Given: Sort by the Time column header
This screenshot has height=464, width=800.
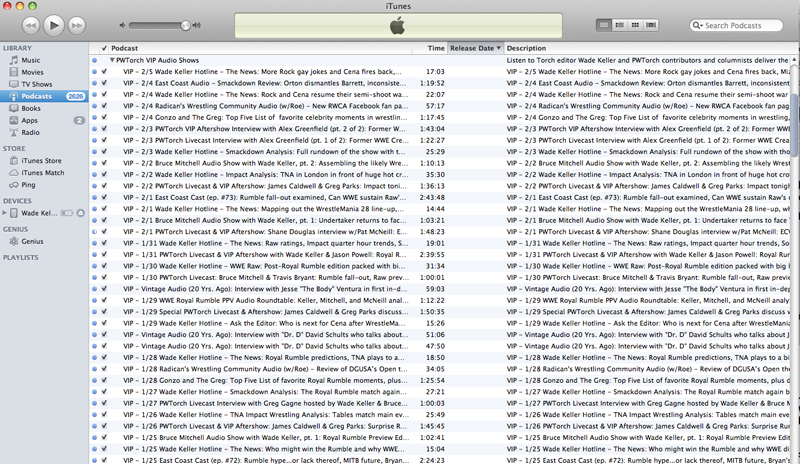Looking at the screenshot, I should 435,48.
